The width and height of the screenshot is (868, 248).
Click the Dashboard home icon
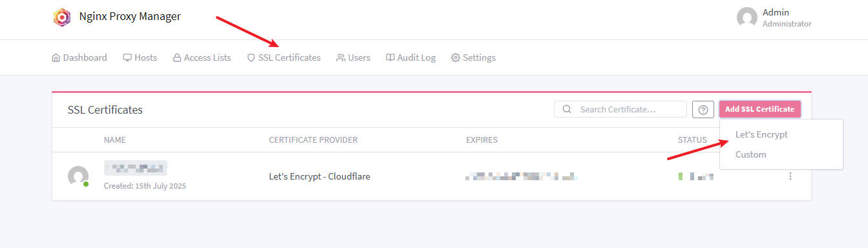56,57
